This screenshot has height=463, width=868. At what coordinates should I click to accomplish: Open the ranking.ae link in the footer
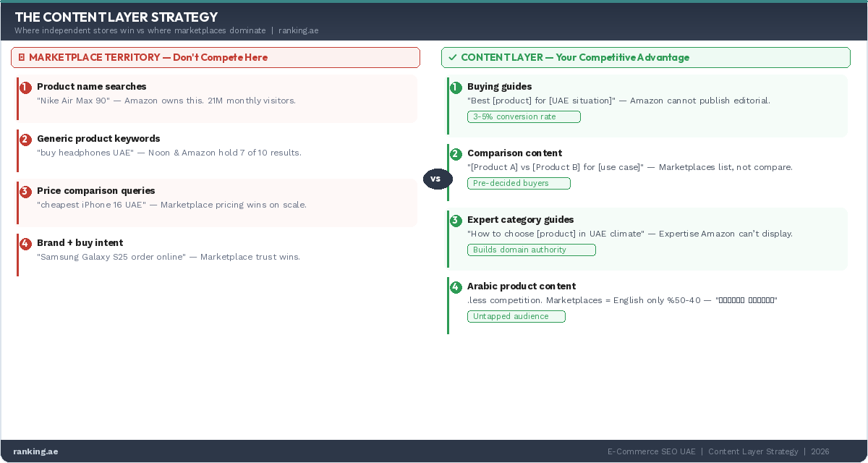[35, 451]
